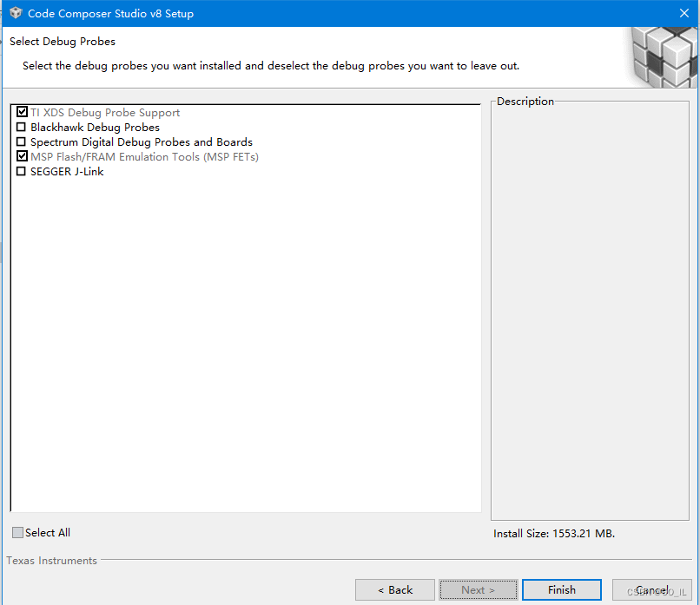Cancel the setup wizard
700x605 pixels.
pyautogui.click(x=651, y=590)
